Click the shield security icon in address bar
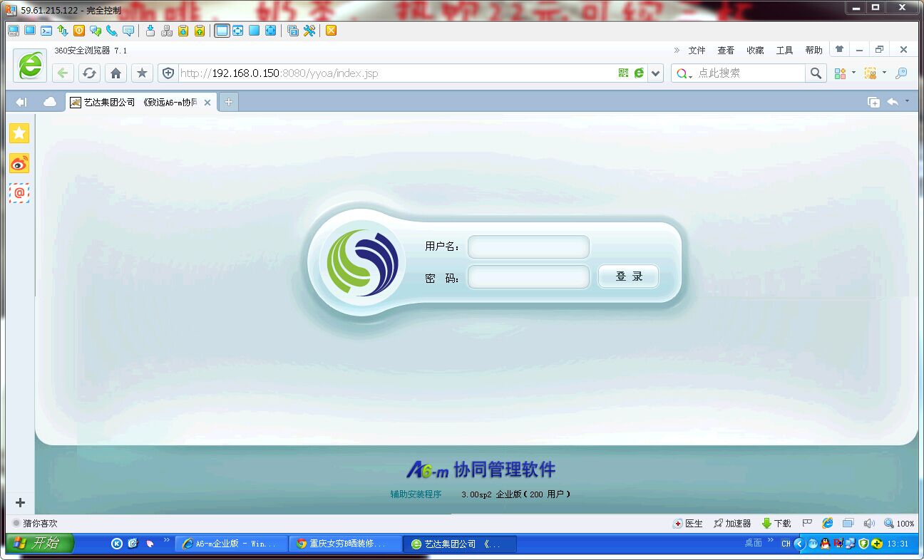Screen dimensions: 924x560 click(168, 73)
